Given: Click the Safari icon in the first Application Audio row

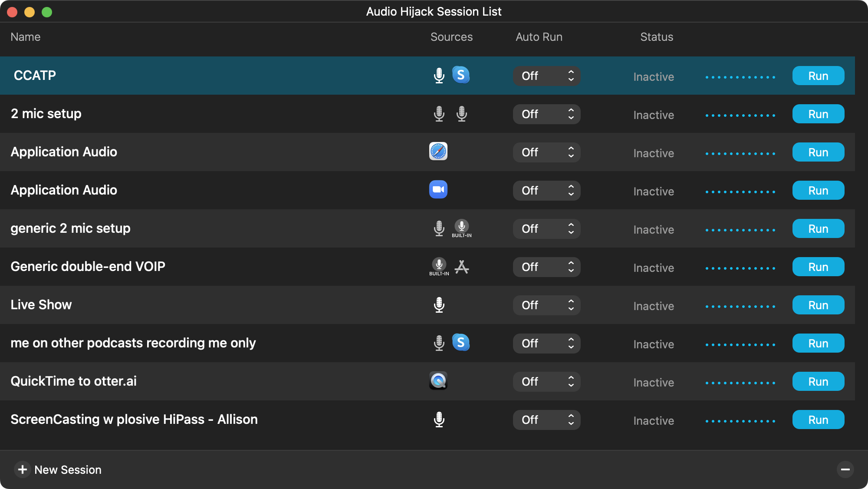Looking at the screenshot, I should point(438,152).
